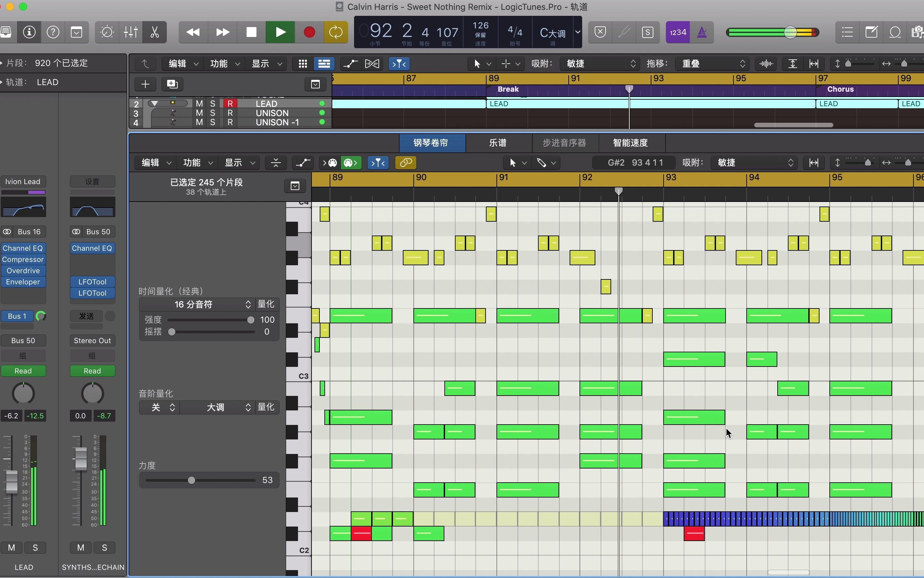The image size is (924, 578).
Task: Adjust 强度 strength slider
Action: pyautogui.click(x=211, y=320)
